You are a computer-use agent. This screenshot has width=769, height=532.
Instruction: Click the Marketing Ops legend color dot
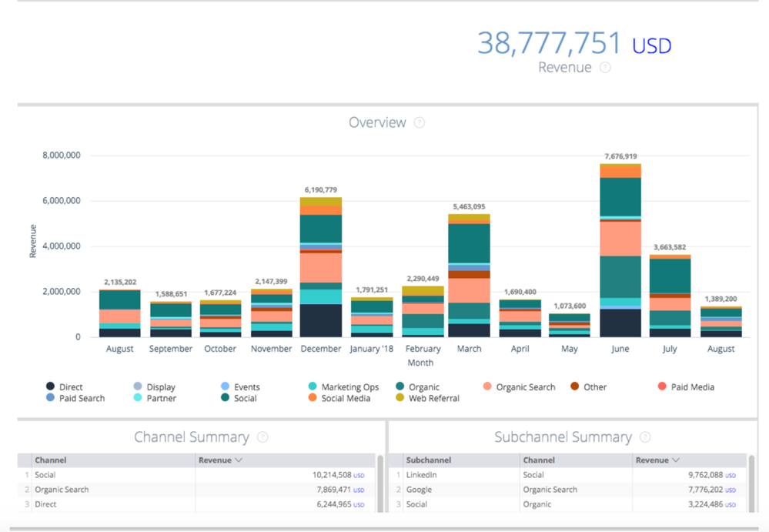pos(312,387)
